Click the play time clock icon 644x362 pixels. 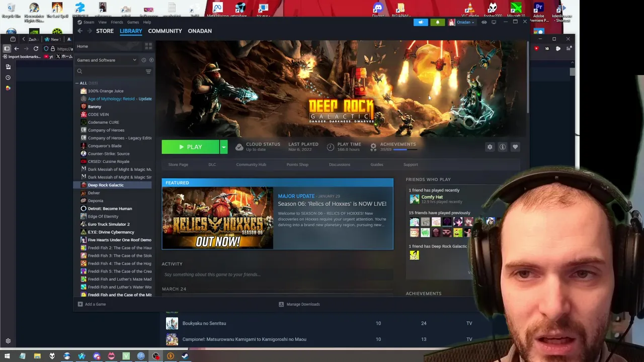point(330,147)
